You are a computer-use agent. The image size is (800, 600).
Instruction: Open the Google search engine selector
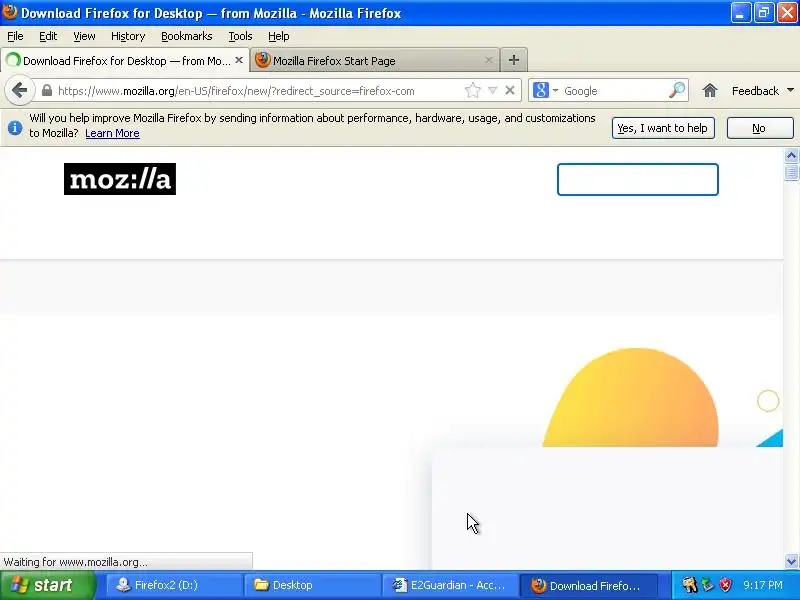(x=545, y=91)
